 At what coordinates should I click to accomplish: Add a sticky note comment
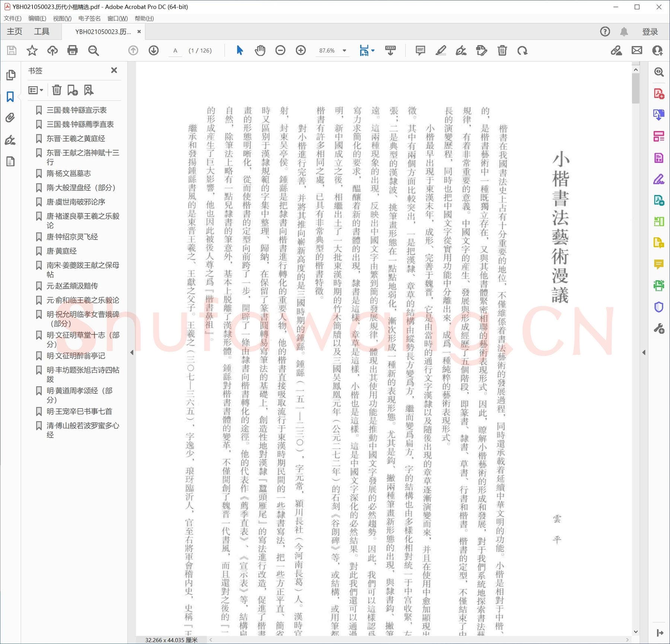click(420, 51)
